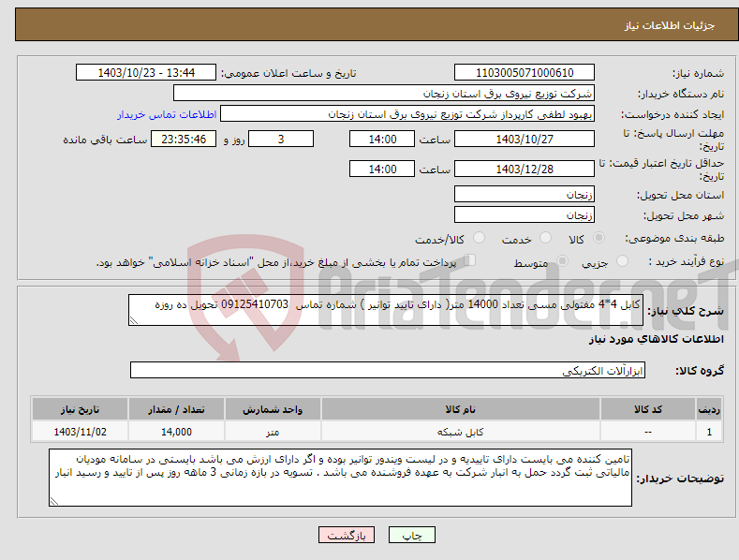Click the تاریخ نیاز column header
This screenshot has width=739, height=560.
coord(81,409)
